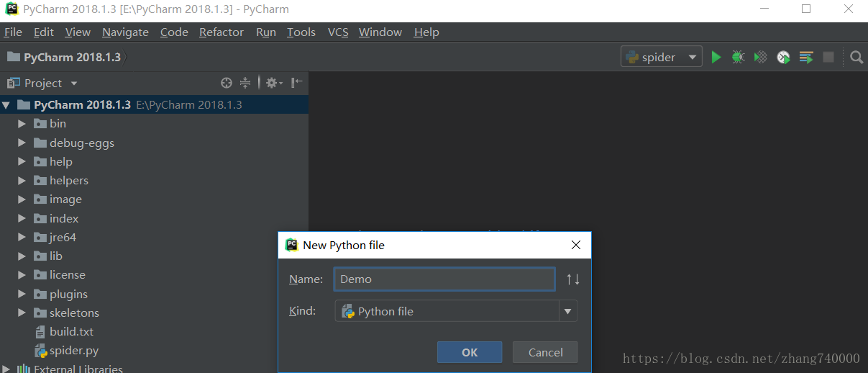
Task: Open Search Everywhere magnifier icon
Action: [856, 57]
